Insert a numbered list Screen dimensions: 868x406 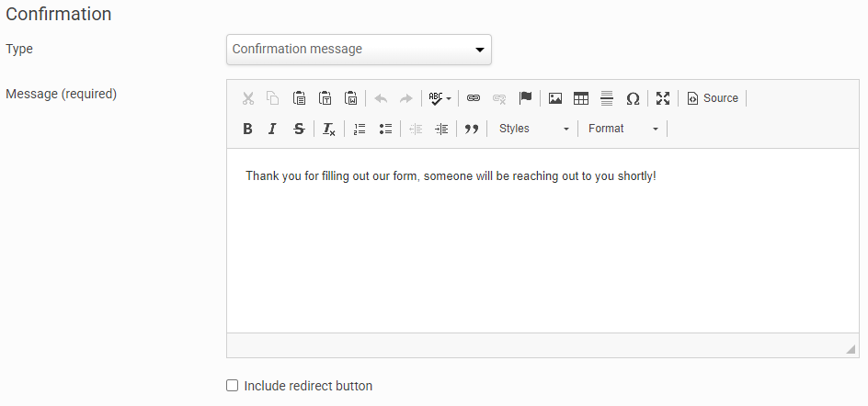pyautogui.click(x=360, y=129)
